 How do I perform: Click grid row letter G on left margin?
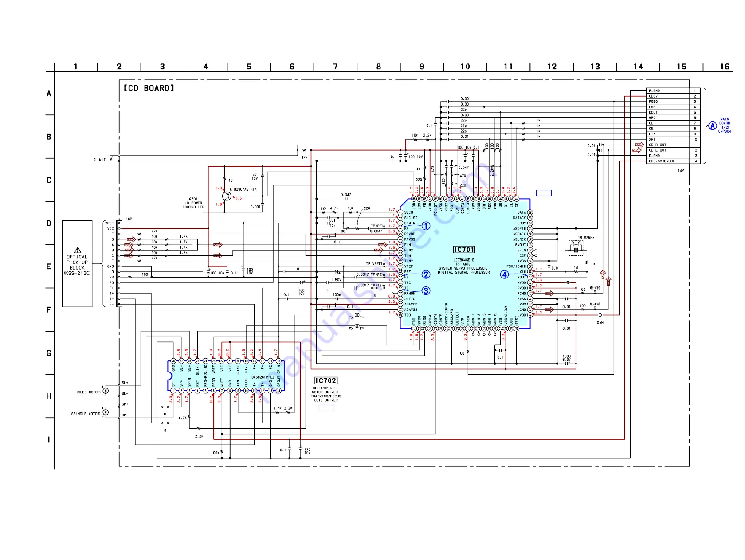pos(49,353)
